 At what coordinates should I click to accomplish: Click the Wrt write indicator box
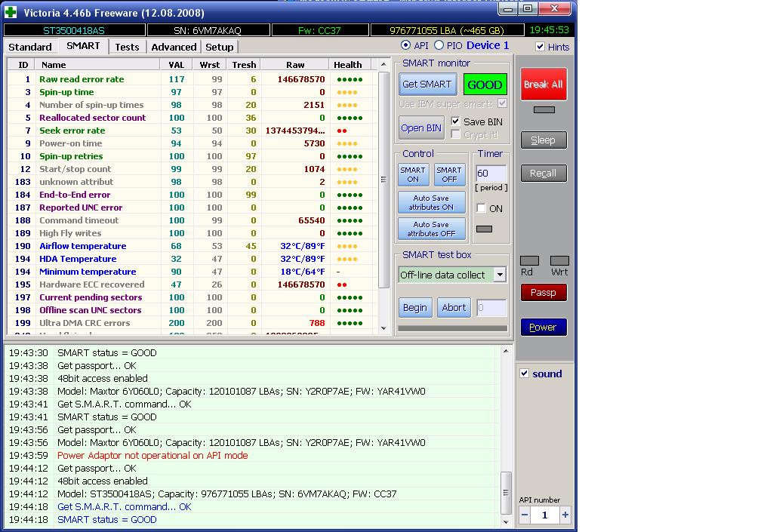click(x=559, y=260)
